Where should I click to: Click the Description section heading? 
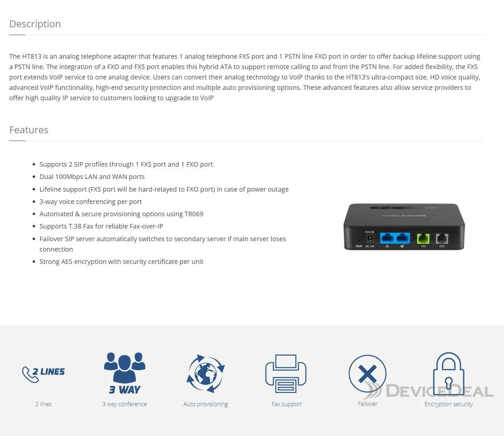pyautogui.click(x=35, y=24)
